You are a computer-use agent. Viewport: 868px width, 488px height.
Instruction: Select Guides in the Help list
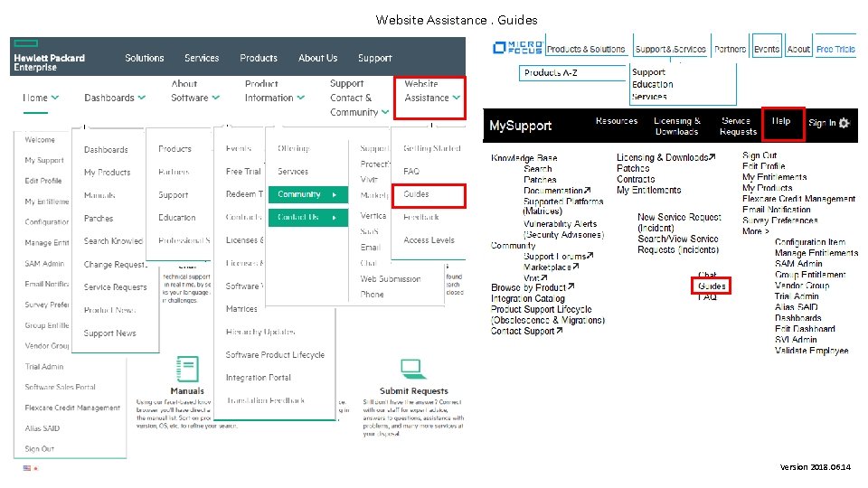712,286
